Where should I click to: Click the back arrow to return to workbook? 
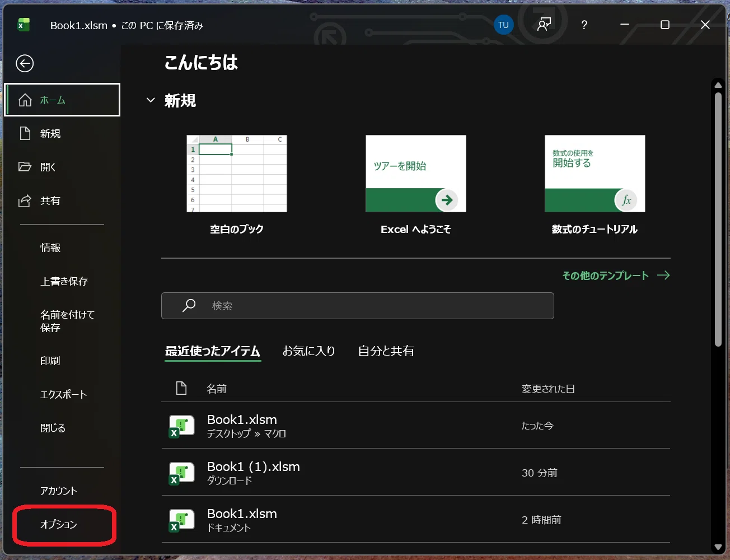tap(25, 64)
